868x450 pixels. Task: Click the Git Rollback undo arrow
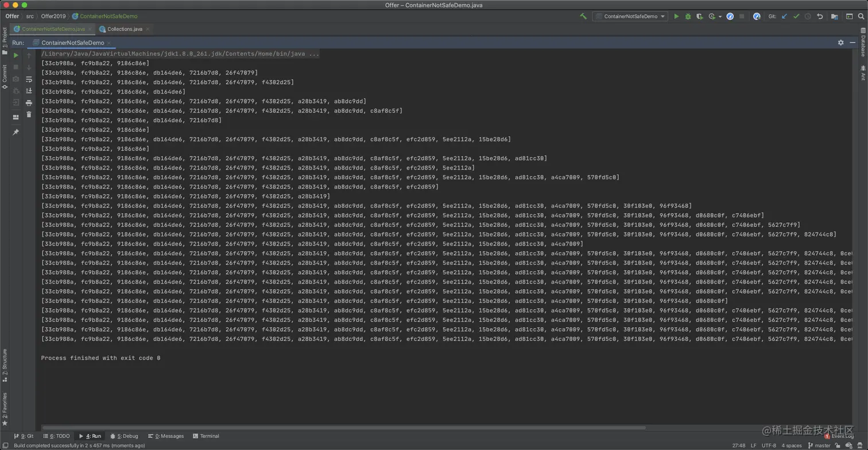[x=820, y=17]
